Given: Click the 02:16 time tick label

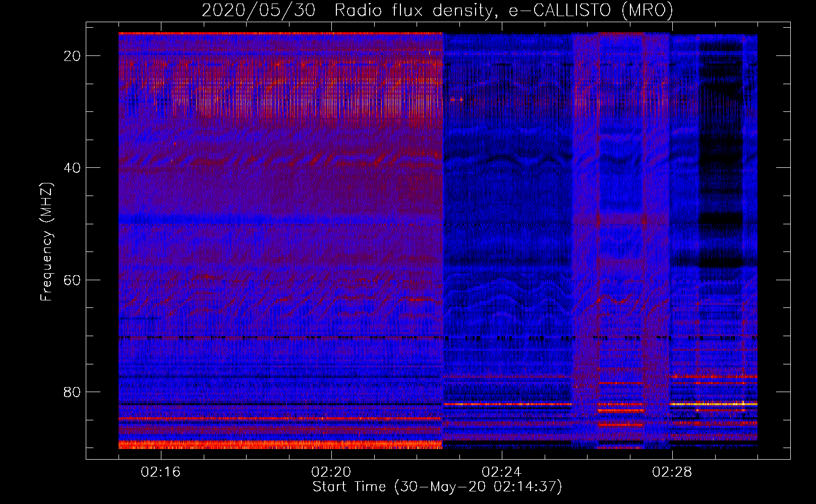Looking at the screenshot, I should [161, 472].
